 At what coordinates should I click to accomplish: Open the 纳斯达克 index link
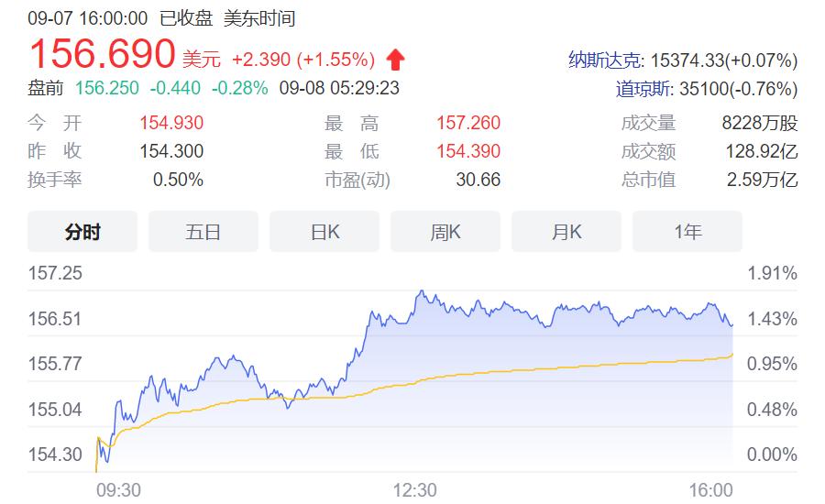[x=605, y=60]
